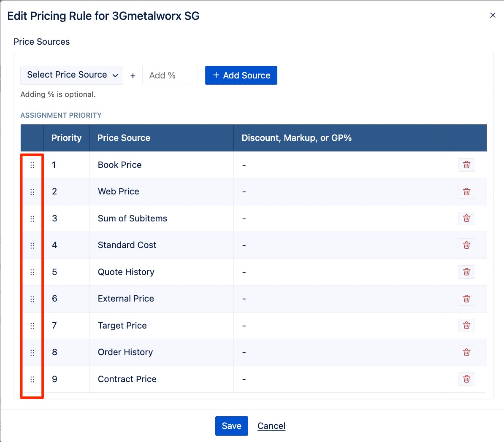Click the drag handle for External Price row

pos(32,299)
